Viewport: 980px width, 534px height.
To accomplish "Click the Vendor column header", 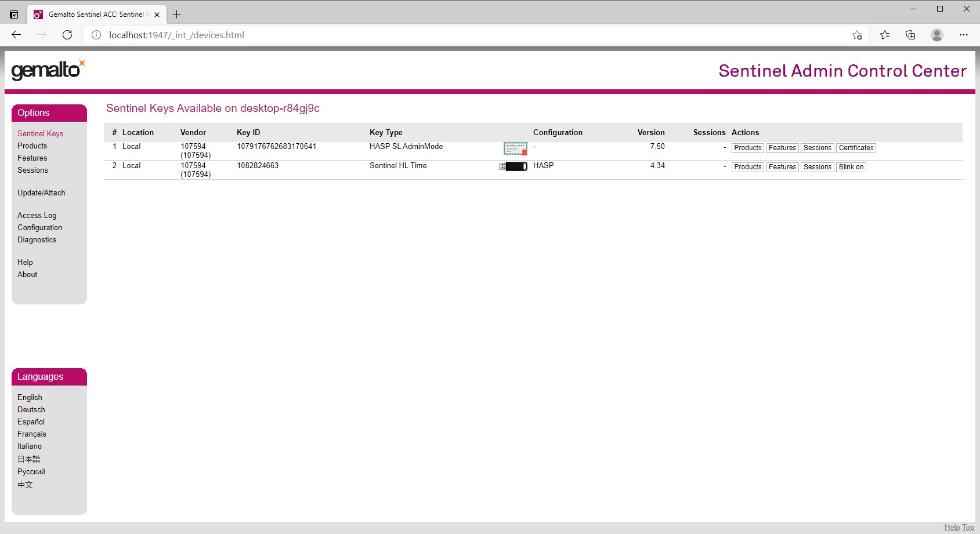I will pyautogui.click(x=193, y=132).
